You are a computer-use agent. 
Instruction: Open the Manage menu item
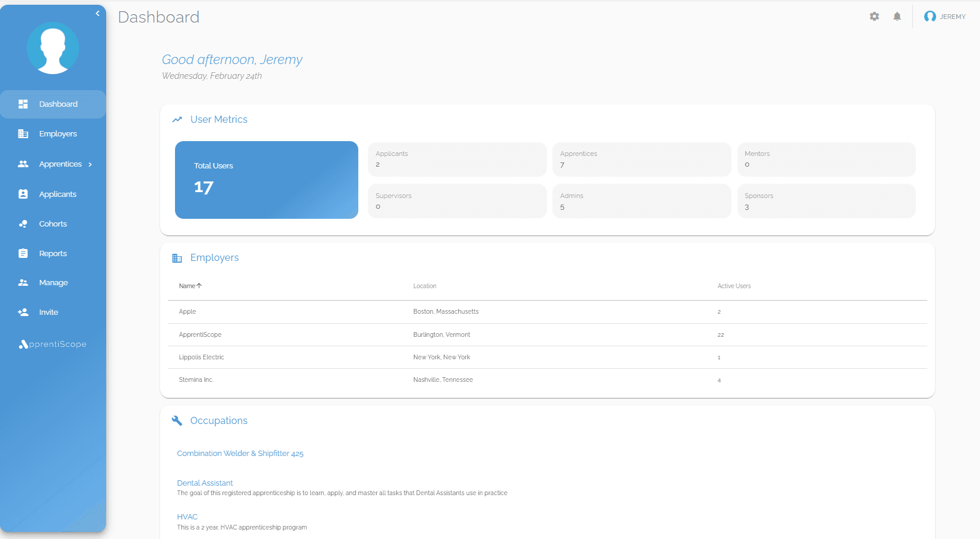point(53,283)
